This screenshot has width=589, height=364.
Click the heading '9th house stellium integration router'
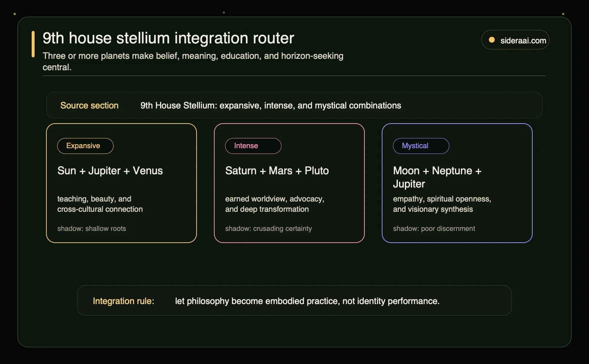[168, 38]
